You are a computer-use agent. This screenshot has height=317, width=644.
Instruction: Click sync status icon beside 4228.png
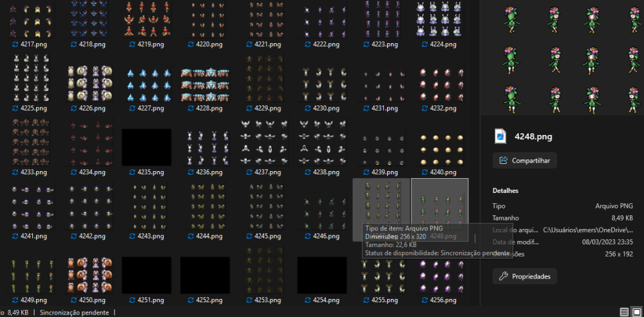(x=191, y=108)
